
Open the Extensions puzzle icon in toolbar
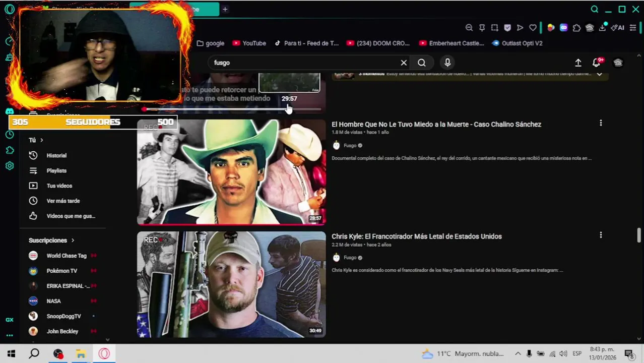coord(576,28)
